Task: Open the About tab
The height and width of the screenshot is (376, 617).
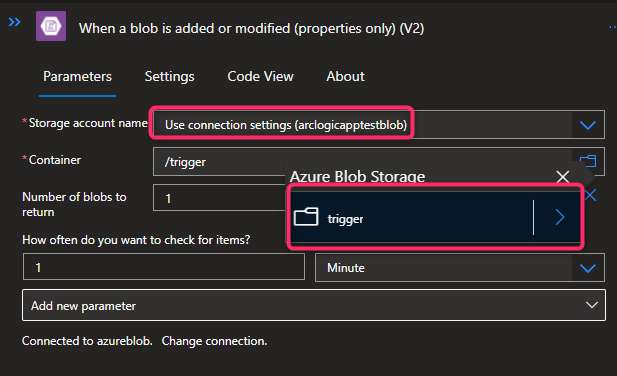Action: click(345, 76)
